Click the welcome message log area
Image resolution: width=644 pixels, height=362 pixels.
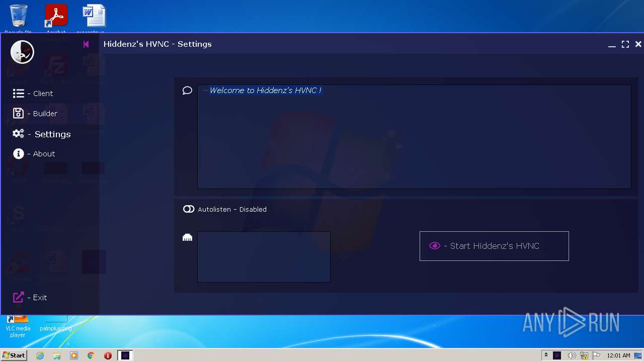414,137
